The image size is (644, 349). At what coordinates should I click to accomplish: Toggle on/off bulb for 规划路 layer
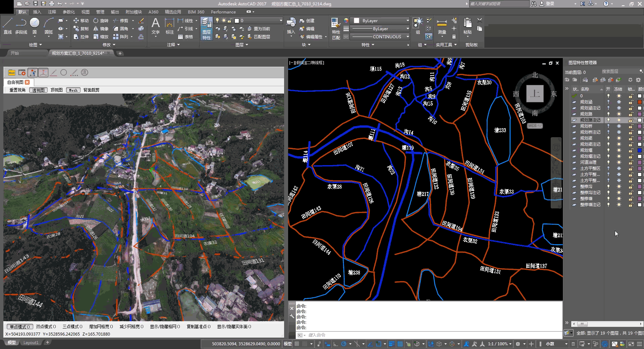pyautogui.click(x=608, y=114)
